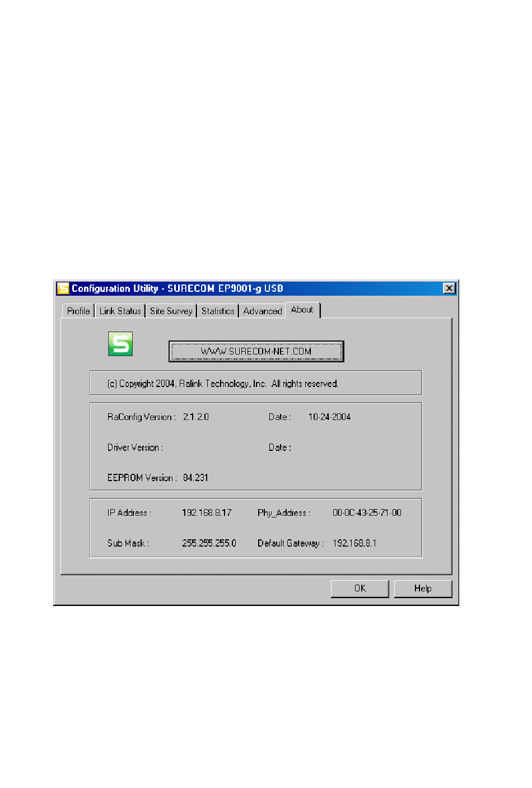Click the IP Address label
This screenshot has width=532, height=788.
(129, 513)
